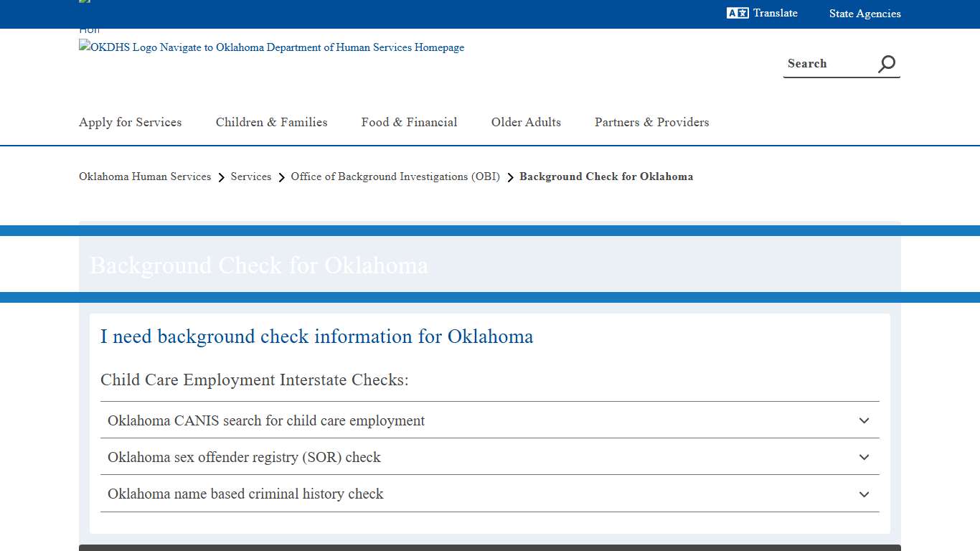Expand Oklahoma CANIS search for child care employment
The height and width of the screenshot is (551, 980).
[265, 420]
